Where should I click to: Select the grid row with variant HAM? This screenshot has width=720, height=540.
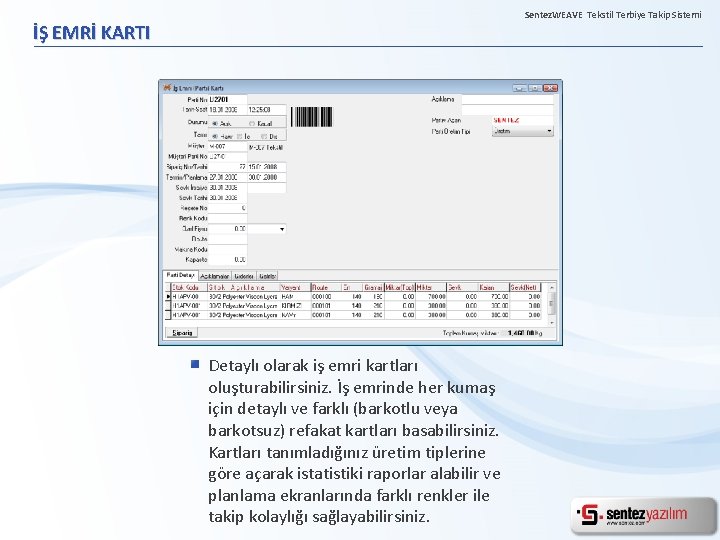pos(353,297)
